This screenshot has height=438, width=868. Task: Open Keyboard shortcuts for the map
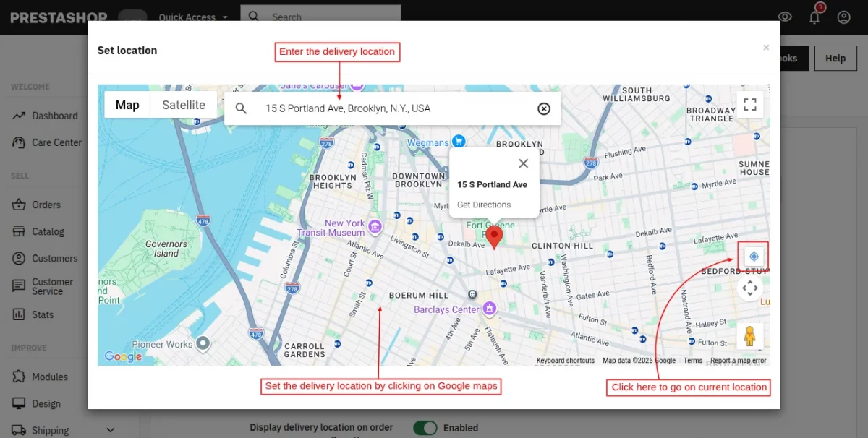(566, 361)
